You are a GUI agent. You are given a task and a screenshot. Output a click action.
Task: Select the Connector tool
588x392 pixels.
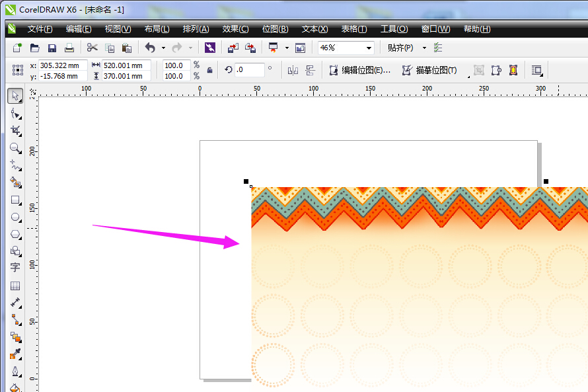click(15, 319)
